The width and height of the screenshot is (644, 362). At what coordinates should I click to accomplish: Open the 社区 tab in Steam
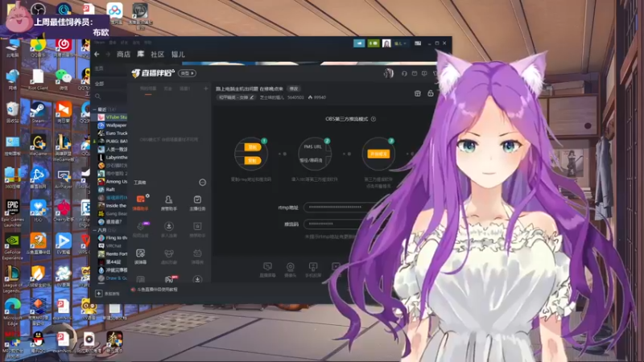pyautogui.click(x=157, y=54)
